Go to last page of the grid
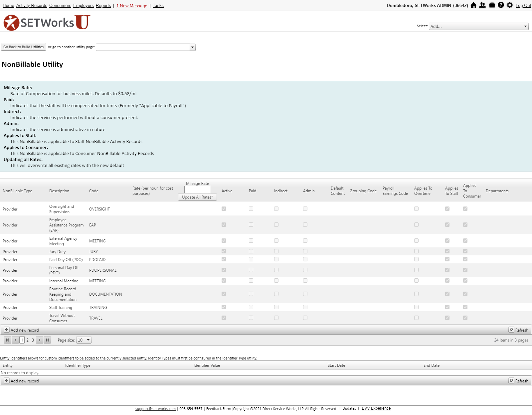The width and height of the screenshot is (532, 415). tap(47, 340)
